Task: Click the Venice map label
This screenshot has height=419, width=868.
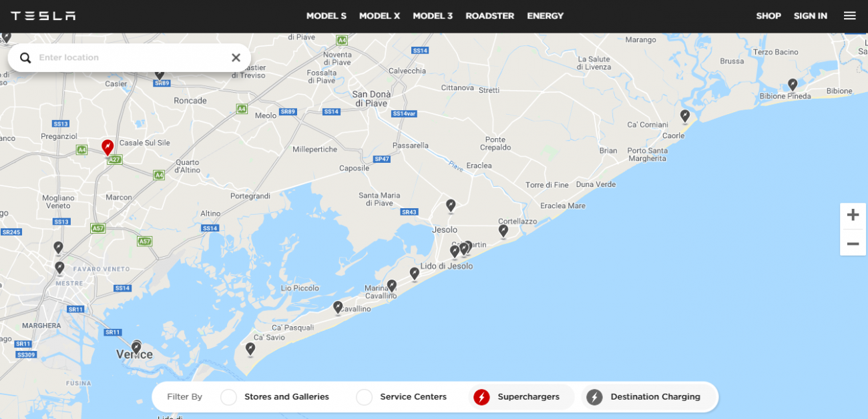Action: 134,355
